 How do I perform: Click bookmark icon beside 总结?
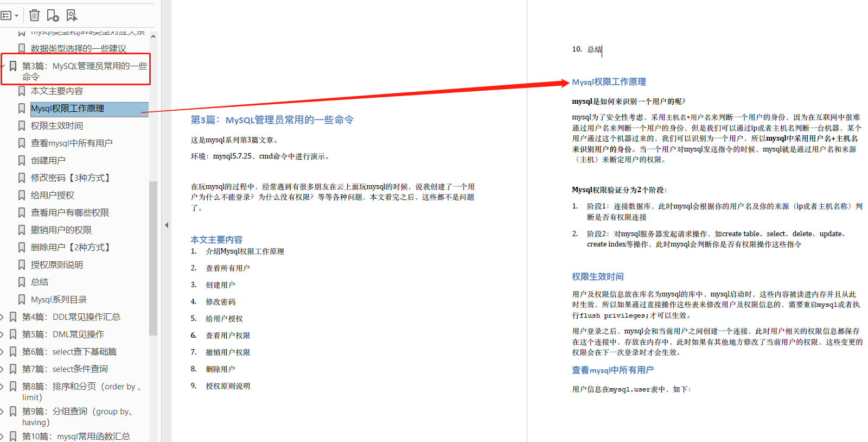pyautogui.click(x=22, y=282)
